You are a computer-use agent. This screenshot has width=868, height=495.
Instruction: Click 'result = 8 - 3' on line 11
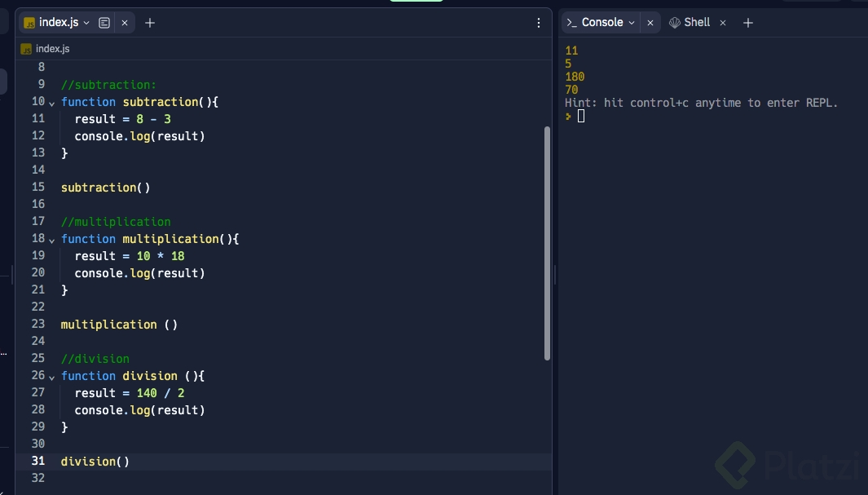click(x=123, y=119)
